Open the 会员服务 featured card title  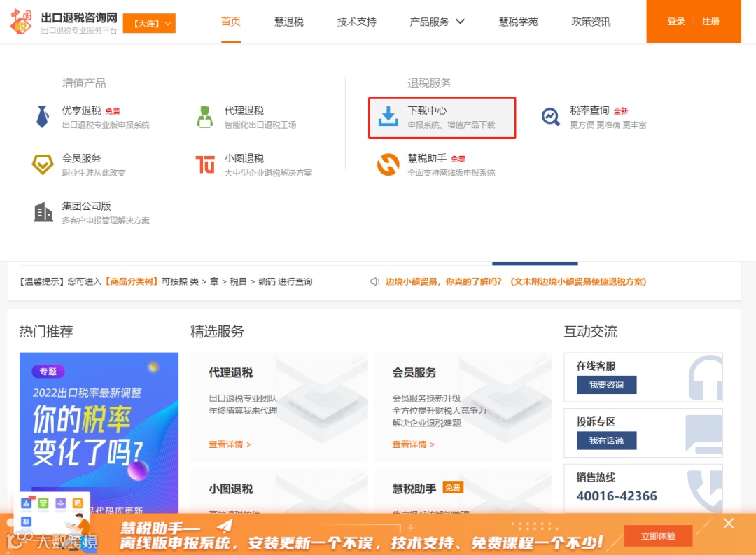[x=414, y=373]
